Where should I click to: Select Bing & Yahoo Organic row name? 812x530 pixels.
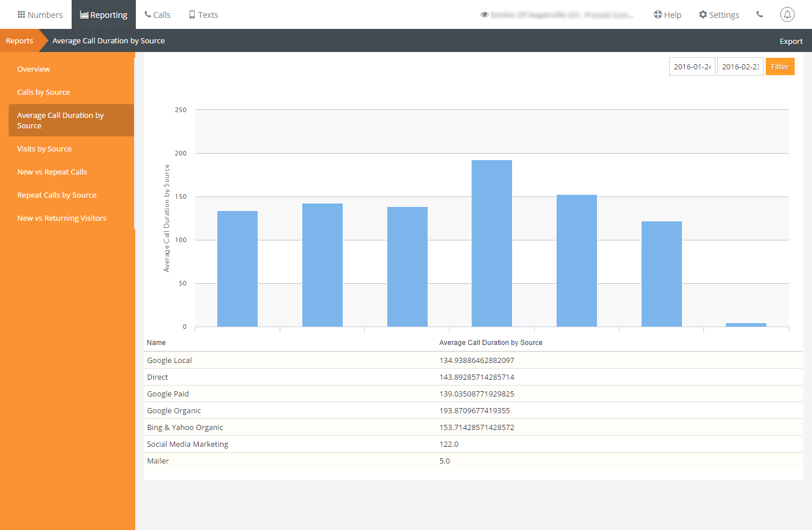coord(185,427)
